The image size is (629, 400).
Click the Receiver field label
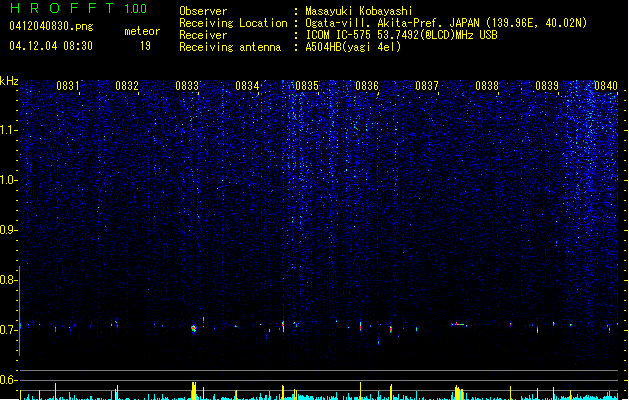[203, 35]
